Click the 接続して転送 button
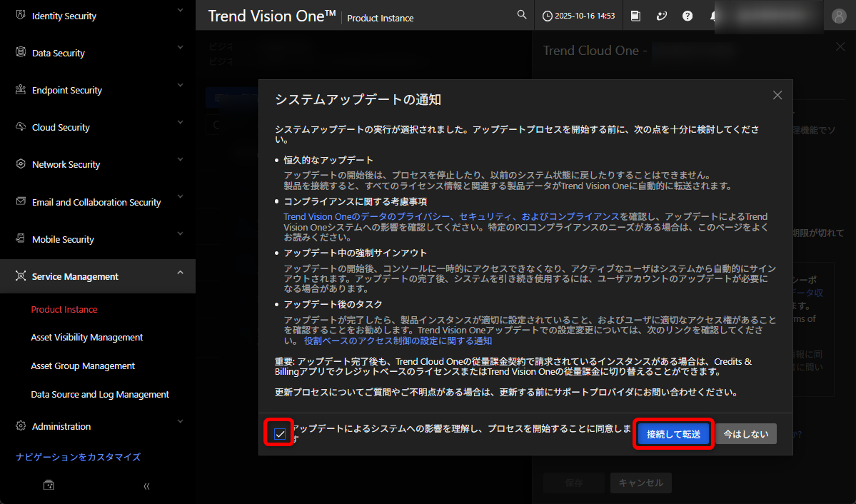 (673, 434)
